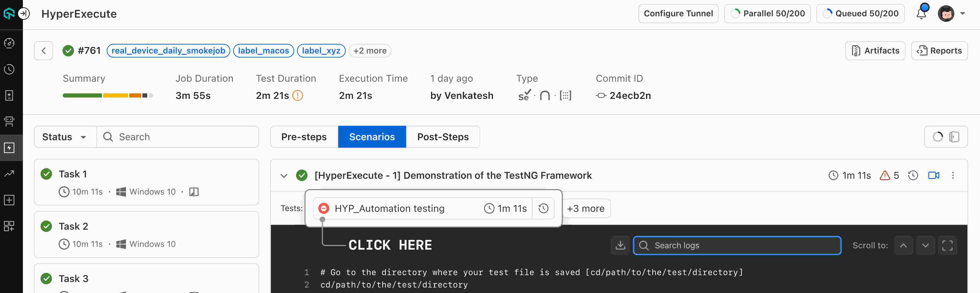Open the user avatar dropdown menu
This screenshot has height=293, width=980.
pyautogui.click(x=951, y=13)
